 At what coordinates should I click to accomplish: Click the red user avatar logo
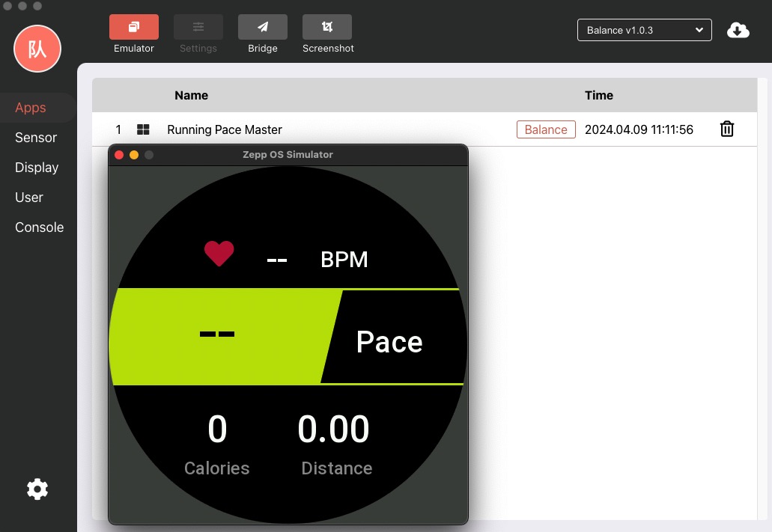coord(37,49)
